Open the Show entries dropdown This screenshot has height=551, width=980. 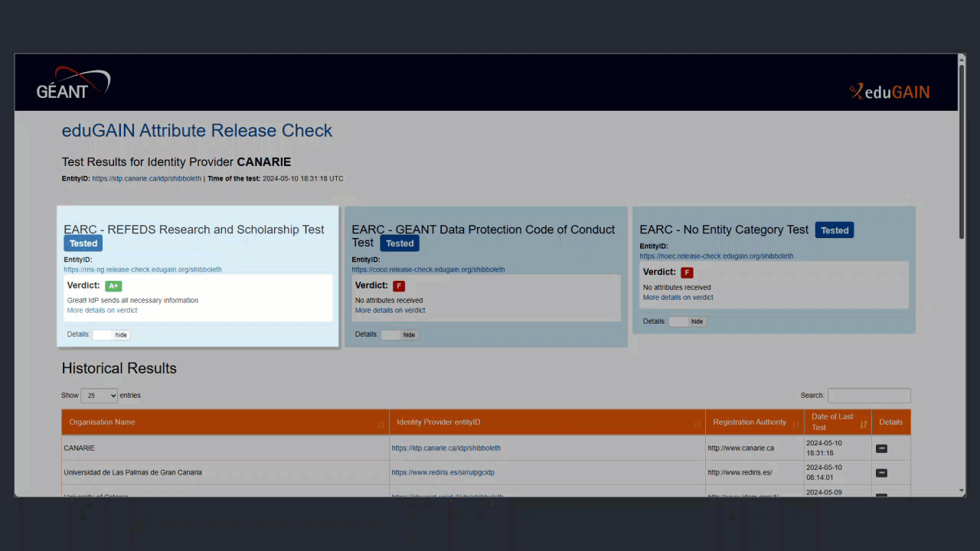coord(99,396)
